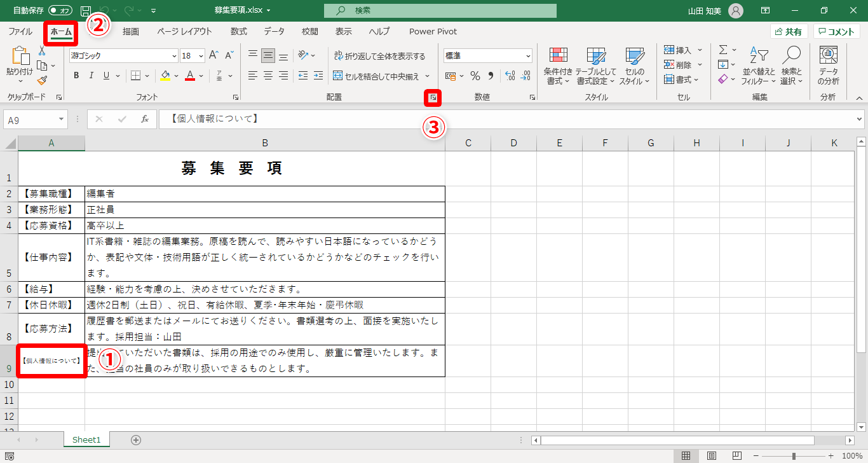
Task: Select column C header
Action: pos(468,143)
